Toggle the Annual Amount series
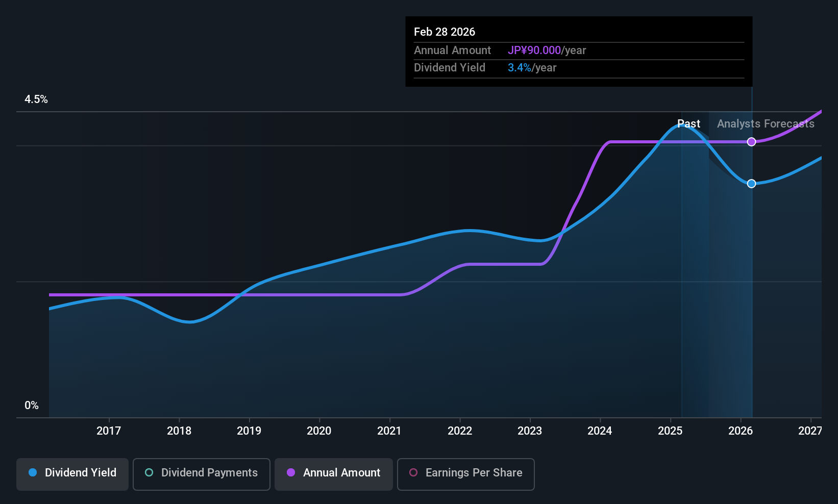 [334, 474]
